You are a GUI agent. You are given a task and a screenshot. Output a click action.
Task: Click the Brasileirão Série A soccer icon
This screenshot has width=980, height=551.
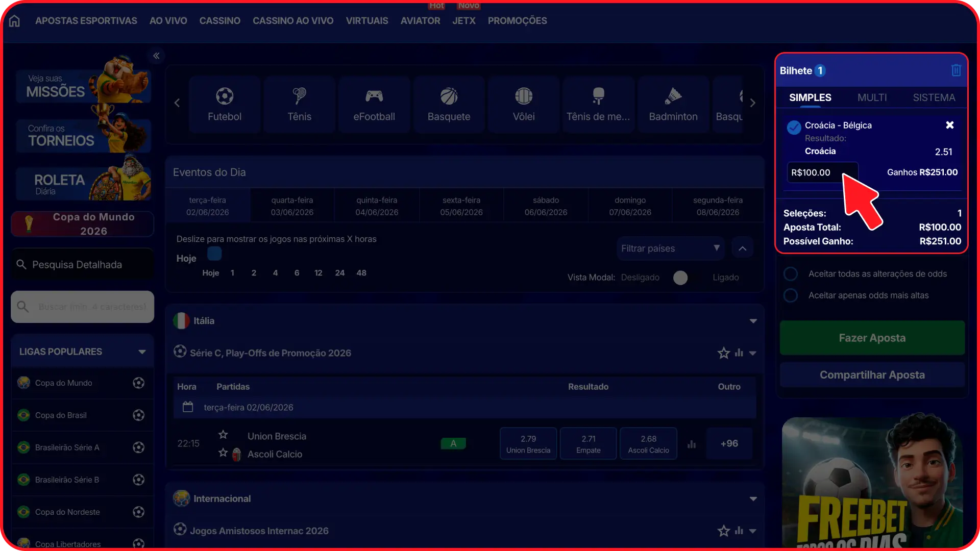[138, 447]
